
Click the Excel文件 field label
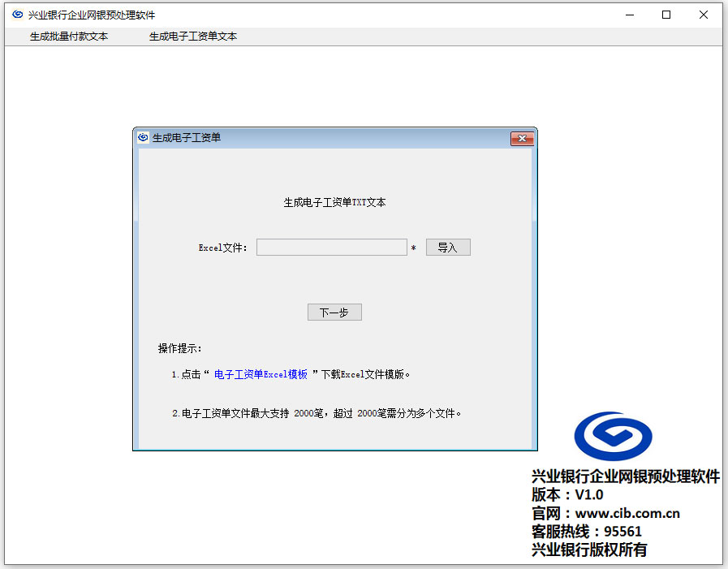(223, 248)
